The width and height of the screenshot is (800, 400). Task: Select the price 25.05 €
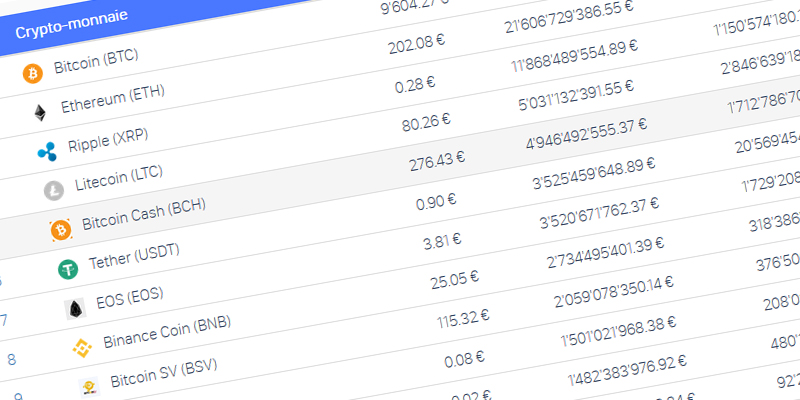click(x=455, y=280)
